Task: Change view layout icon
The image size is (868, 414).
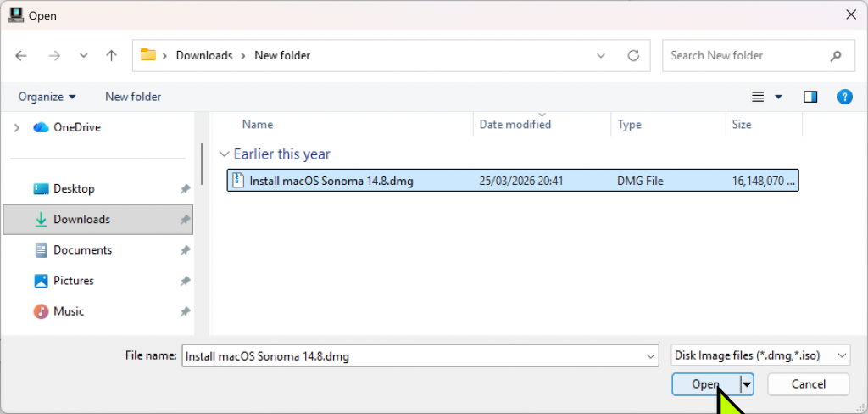Action: click(758, 97)
